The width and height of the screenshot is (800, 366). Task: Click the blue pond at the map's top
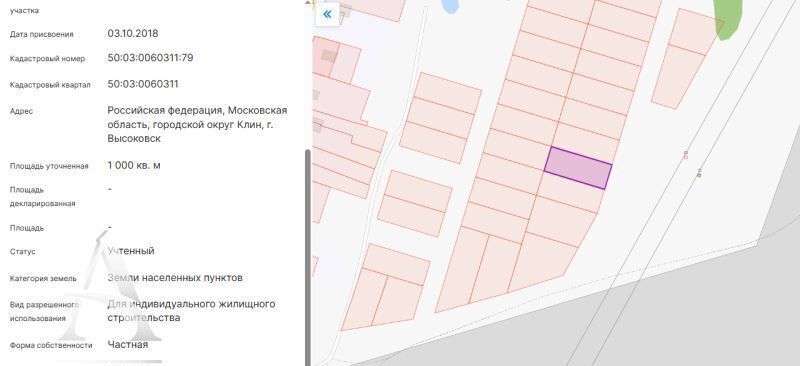450,6
